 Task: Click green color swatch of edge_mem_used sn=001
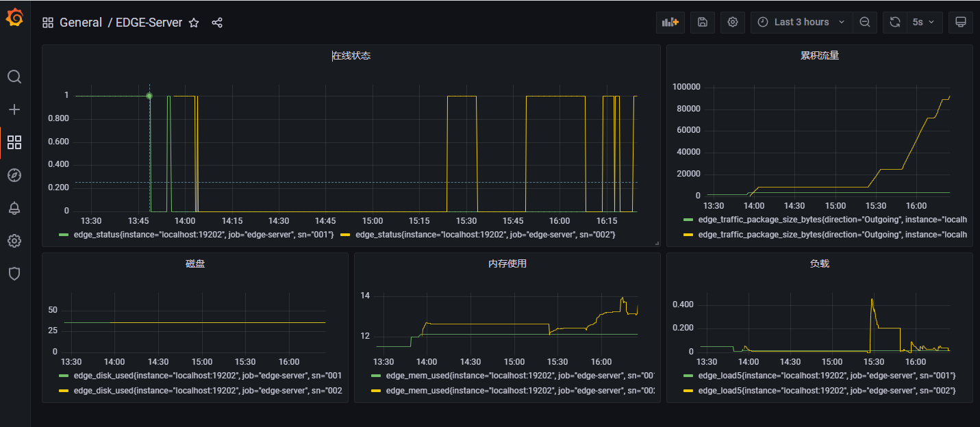click(376, 376)
